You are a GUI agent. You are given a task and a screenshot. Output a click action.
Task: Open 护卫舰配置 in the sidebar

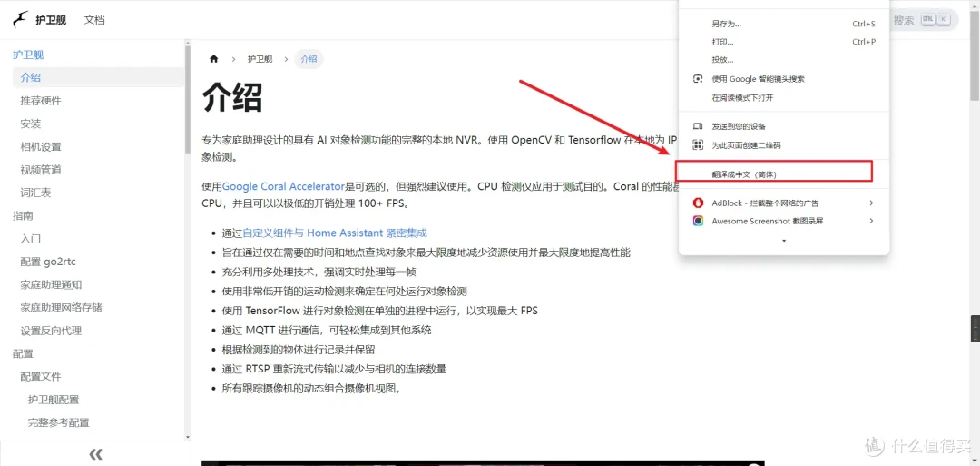(x=54, y=400)
